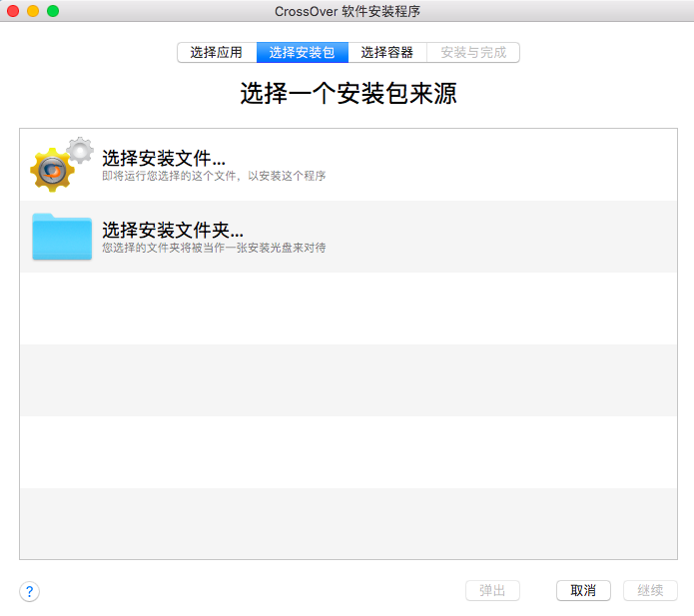Click the description text under 选择安装文件...
This screenshot has height=616, width=694.
pos(214,176)
